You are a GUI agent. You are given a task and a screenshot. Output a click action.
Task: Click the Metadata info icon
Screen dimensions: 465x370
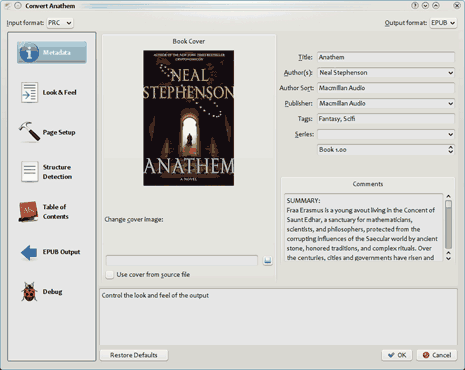[29, 53]
